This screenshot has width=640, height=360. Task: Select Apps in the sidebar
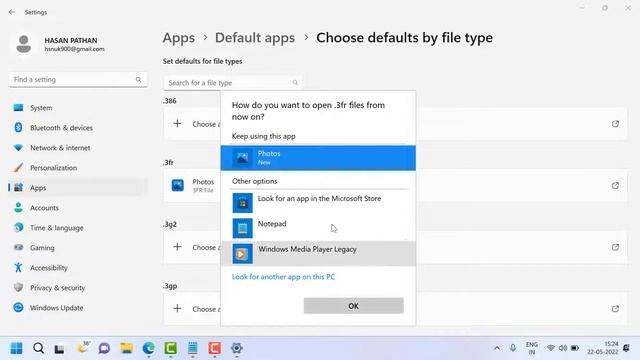pos(78,188)
